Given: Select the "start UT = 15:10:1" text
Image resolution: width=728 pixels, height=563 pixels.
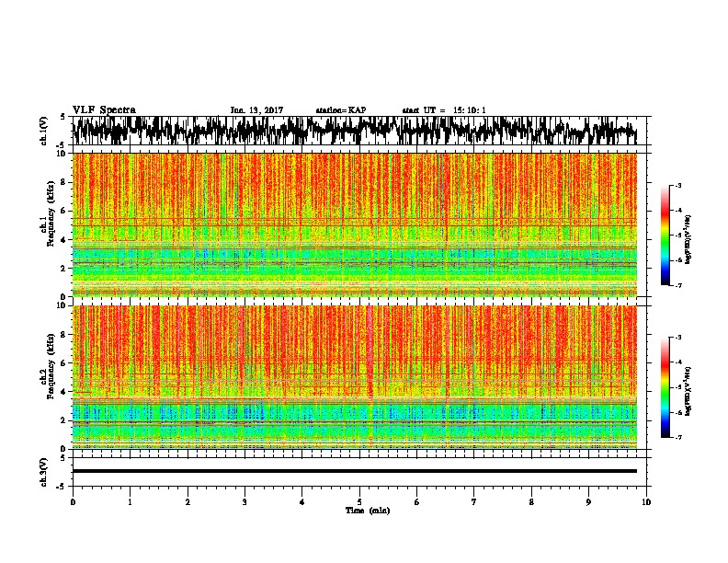Looking at the screenshot, I should pyautogui.click(x=444, y=110).
